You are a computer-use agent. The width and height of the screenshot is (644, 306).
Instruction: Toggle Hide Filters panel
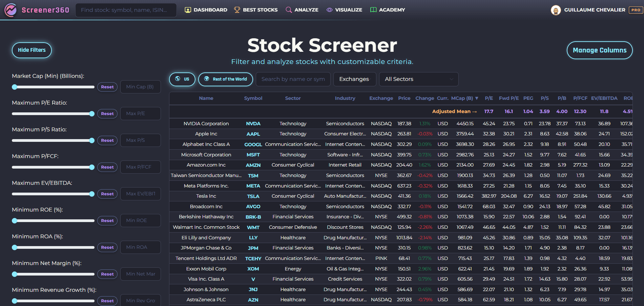click(x=32, y=50)
